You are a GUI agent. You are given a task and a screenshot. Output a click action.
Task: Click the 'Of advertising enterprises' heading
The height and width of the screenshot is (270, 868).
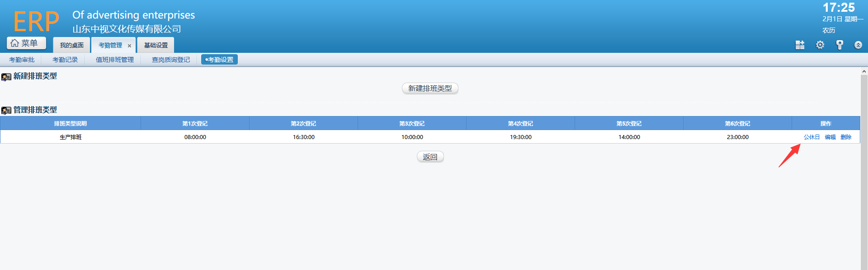[x=133, y=15]
